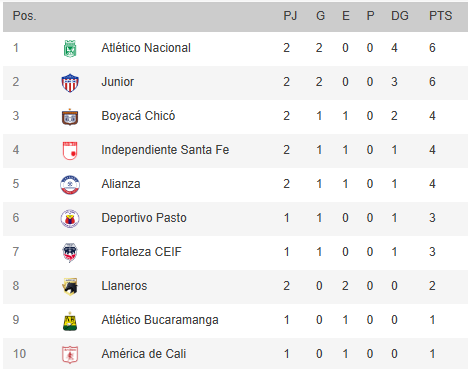Image resolution: width=468 pixels, height=369 pixels.
Task: Select the Deportivo Pasto team name
Action: coord(144,218)
